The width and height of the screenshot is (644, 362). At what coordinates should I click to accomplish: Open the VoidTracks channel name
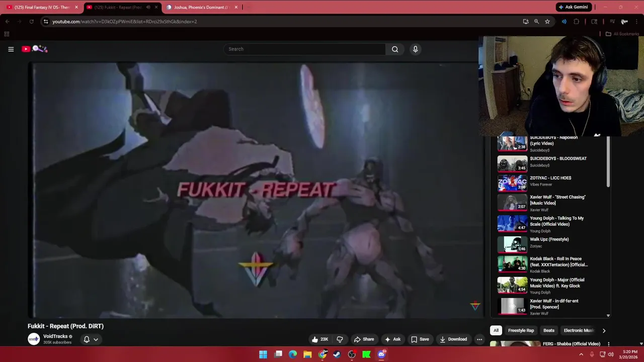[x=55, y=336]
